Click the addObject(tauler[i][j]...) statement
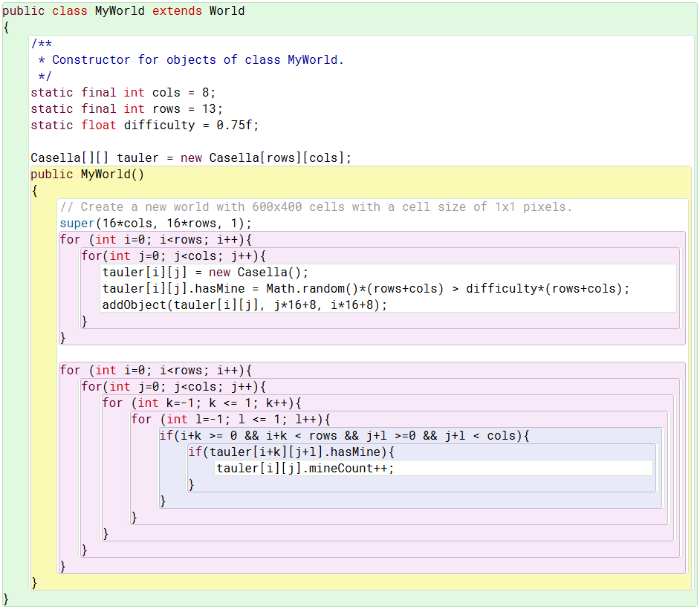 pyautogui.click(x=244, y=305)
